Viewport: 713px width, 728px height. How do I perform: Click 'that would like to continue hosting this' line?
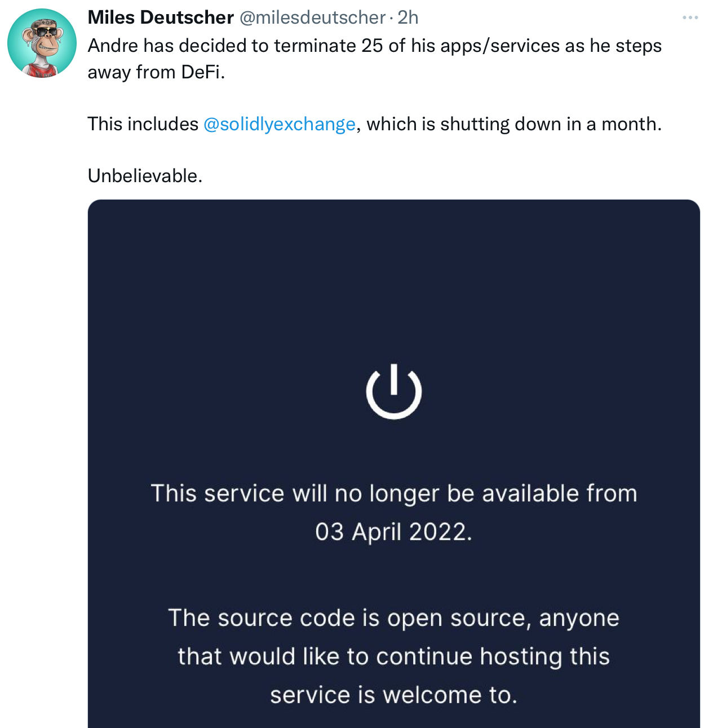pyautogui.click(x=393, y=656)
